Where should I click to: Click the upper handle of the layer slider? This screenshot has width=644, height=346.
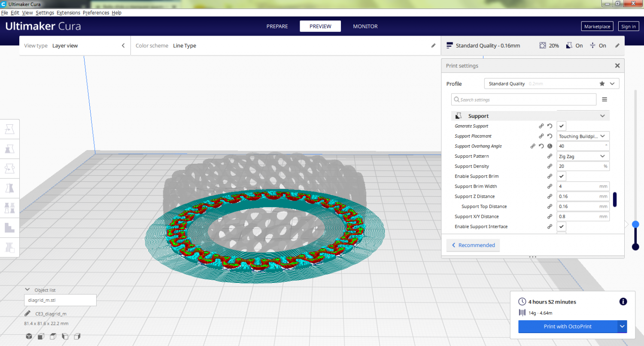click(635, 224)
